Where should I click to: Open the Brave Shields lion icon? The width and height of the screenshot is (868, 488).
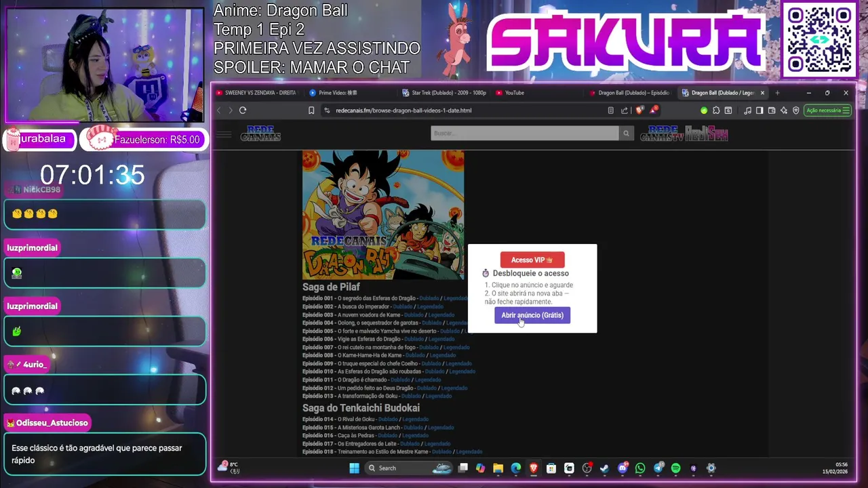coord(639,110)
